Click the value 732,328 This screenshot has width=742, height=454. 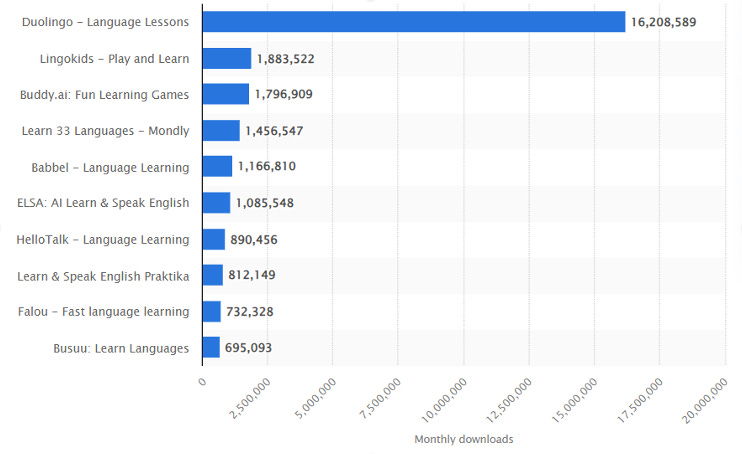(x=249, y=312)
